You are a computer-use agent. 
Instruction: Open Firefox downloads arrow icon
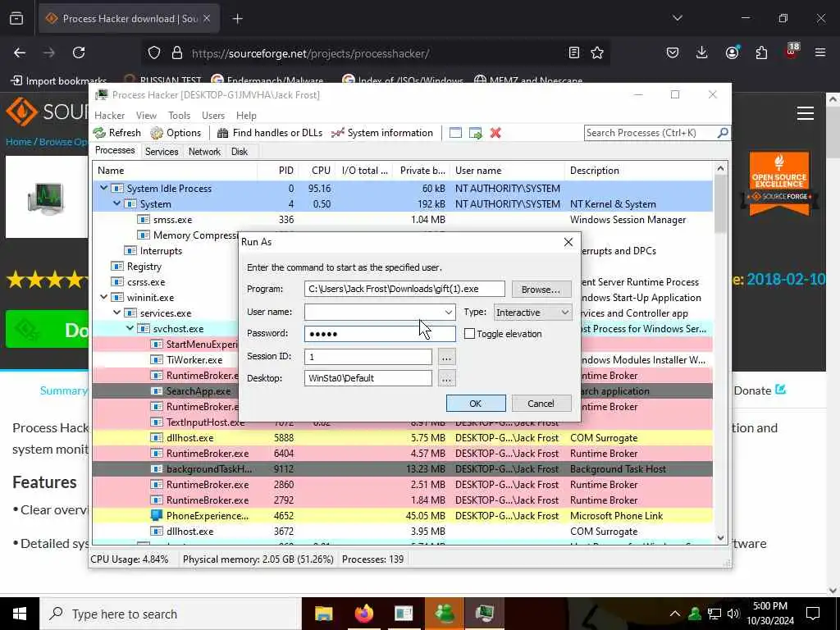(702, 52)
